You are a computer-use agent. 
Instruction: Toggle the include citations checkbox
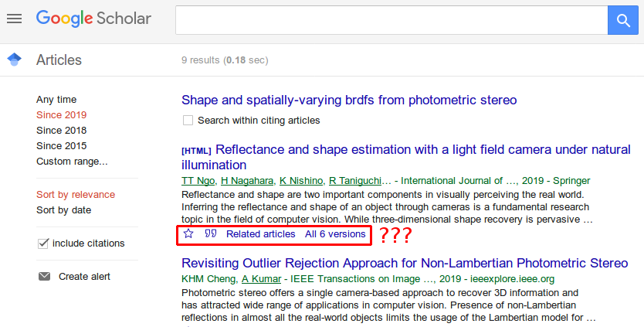[43, 244]
